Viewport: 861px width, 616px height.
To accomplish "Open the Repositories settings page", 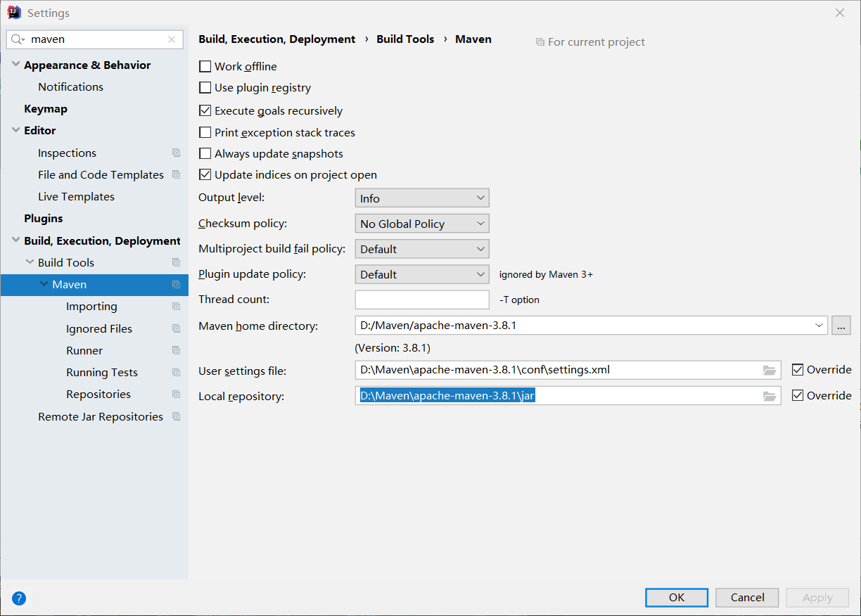I will point(98,394).
